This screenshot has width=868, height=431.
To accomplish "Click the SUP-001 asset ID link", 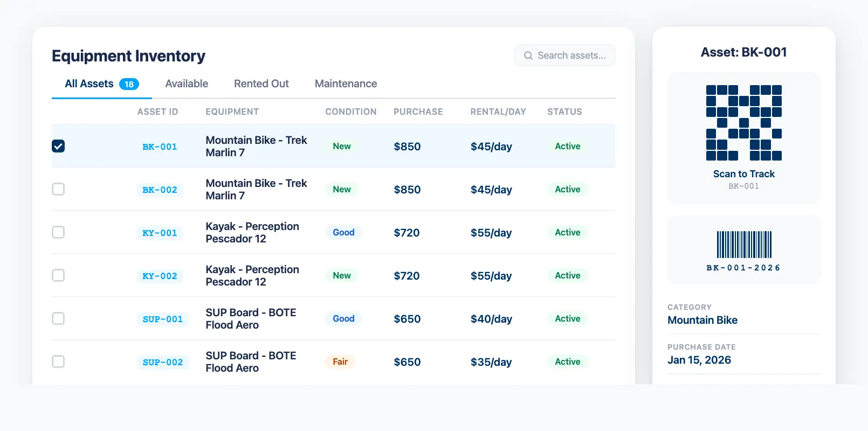I will [162, 319].
